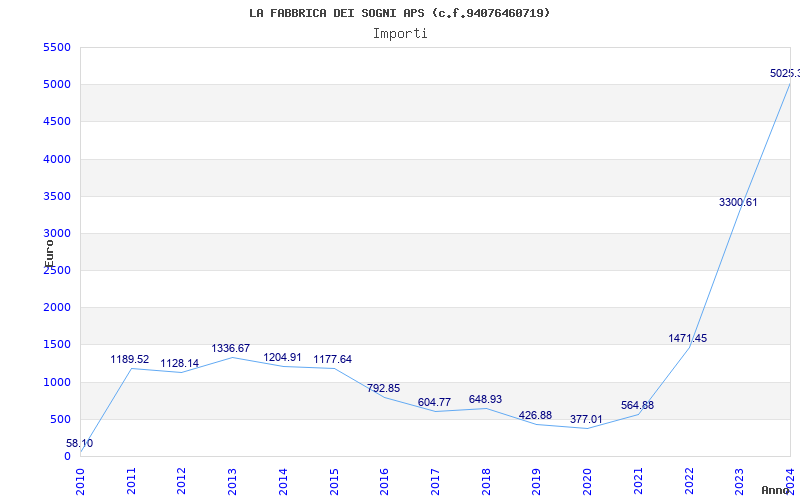Click the 5500 y-axis tick label

point(57,47)
